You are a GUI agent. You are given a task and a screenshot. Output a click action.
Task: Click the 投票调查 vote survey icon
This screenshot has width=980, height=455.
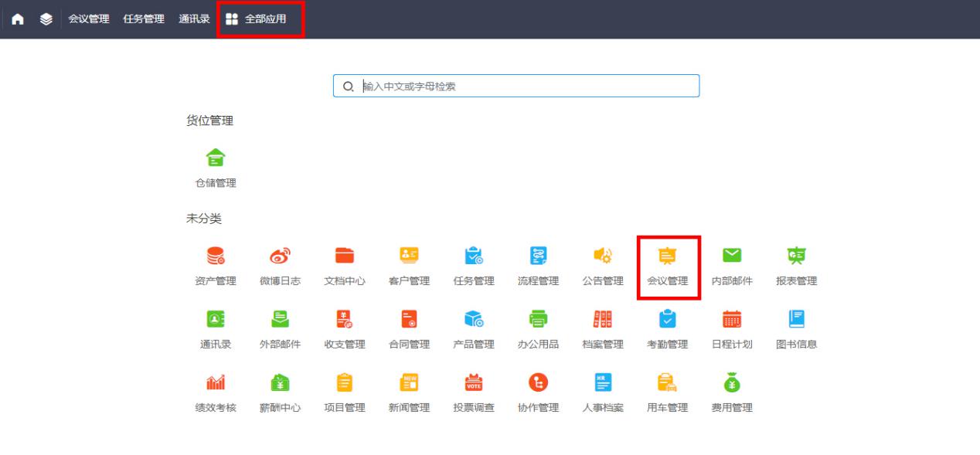pyautogui.click(x=474, y=383)
